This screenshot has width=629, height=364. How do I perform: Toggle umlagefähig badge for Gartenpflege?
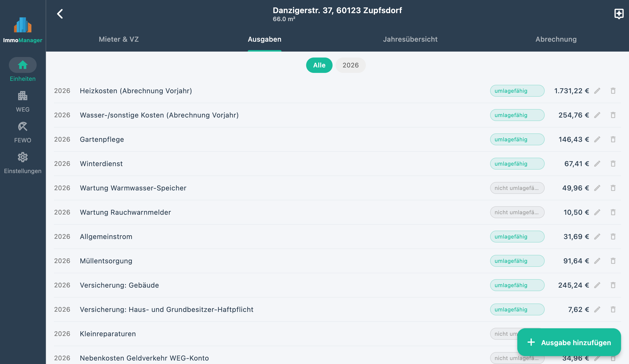[x=517, y=139]
